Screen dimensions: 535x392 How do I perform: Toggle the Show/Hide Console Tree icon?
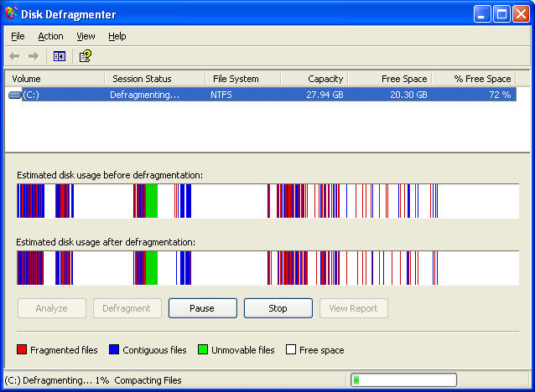[x=60, y=56]
